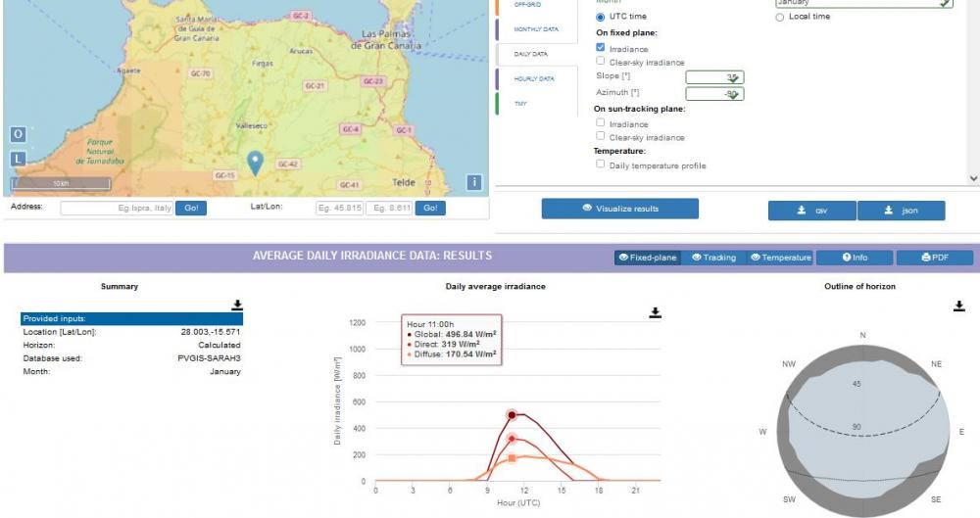The image size is (980, 518).
Task: Enable sun-tracking plane Irradiance checkbox
Action: [x=600, y=122]
